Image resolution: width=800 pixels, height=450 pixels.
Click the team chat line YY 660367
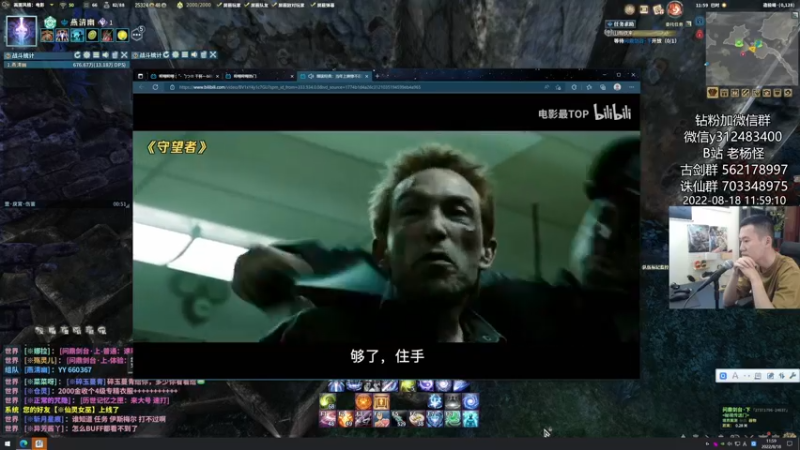[48, 370]
